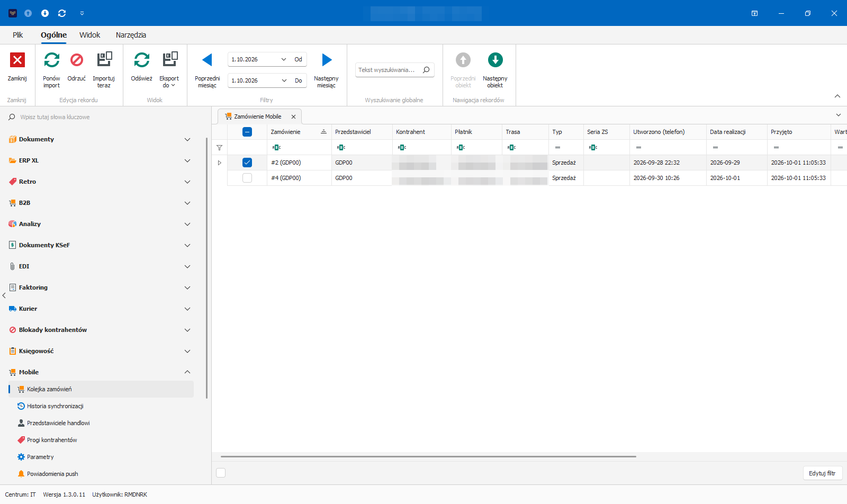Click Ponów import in the ribbon
847x504 pixels.
coord(51,70)
